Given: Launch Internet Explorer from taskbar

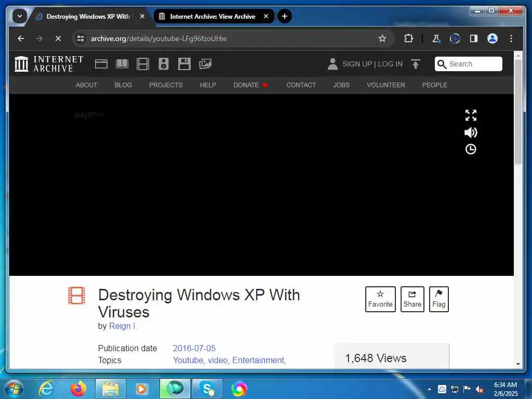Looking at the screenshot, I should [x=46, y=389].
